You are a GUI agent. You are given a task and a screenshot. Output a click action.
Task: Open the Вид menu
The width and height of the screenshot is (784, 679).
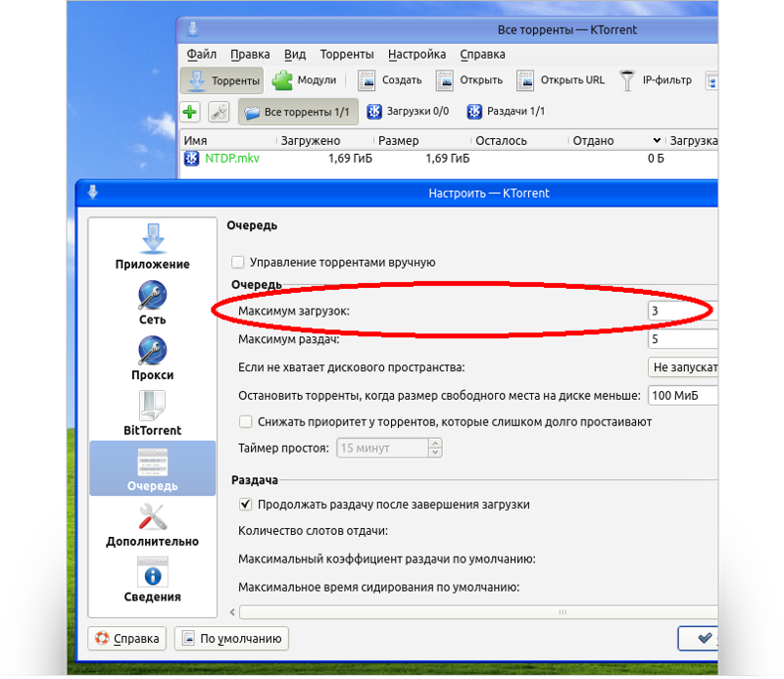click(295, 54)
